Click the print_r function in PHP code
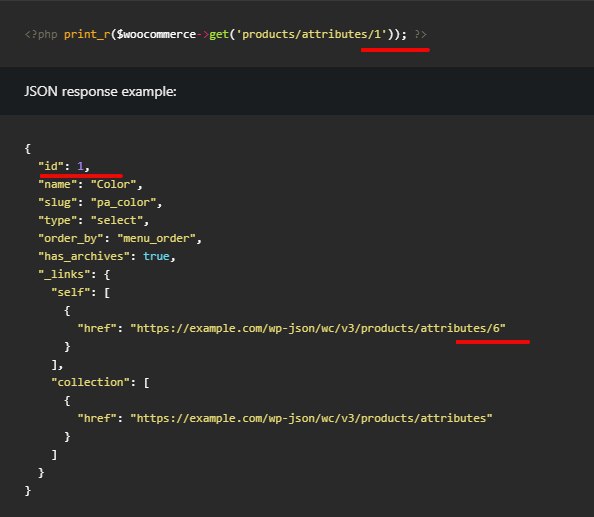Screen dimensions: 594x517 click(x=87, y=34)
